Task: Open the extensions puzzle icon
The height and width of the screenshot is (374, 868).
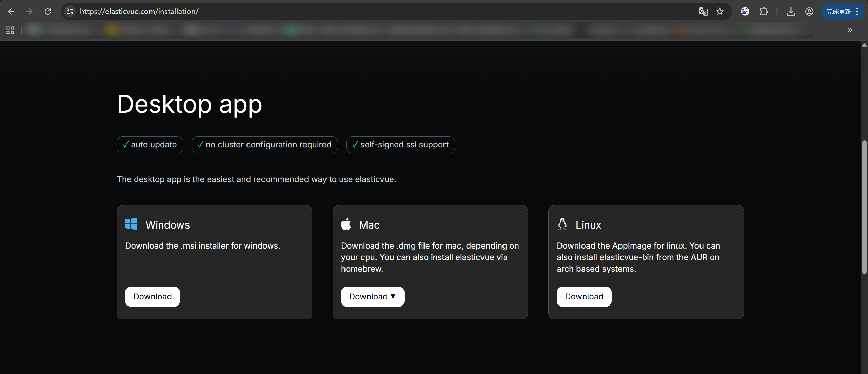Action: 764,12
